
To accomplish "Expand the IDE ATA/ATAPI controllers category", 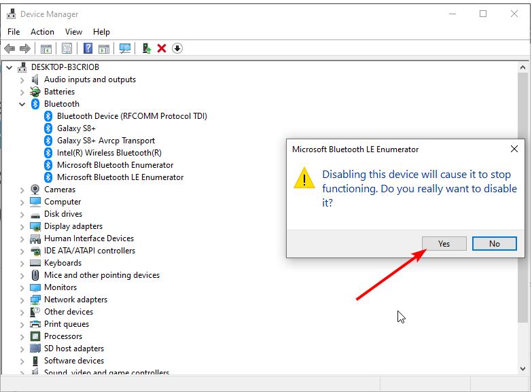I will point(22,251).
